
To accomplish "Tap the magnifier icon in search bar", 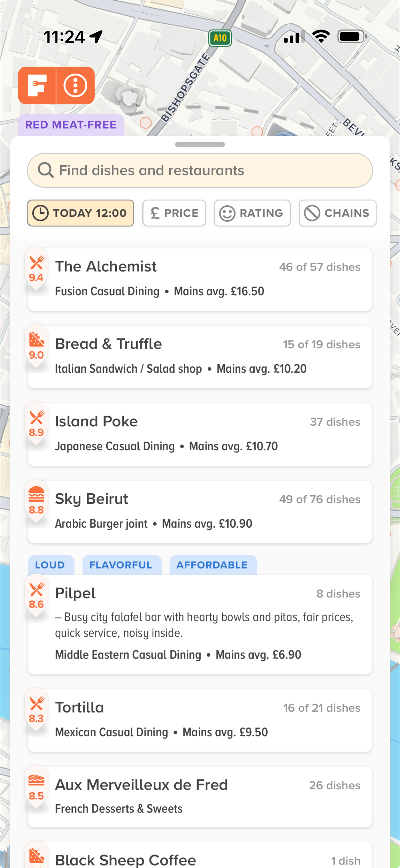I will click(45, 170).
